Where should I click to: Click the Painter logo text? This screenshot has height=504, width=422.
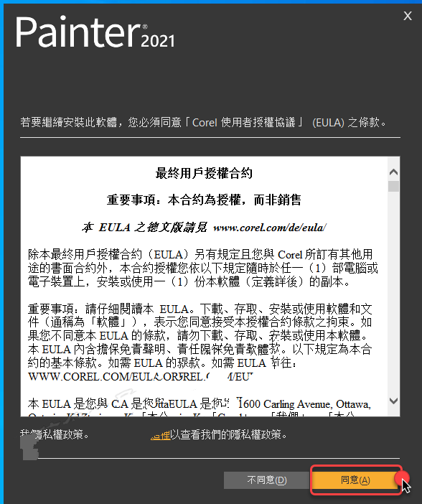[78, 32]
